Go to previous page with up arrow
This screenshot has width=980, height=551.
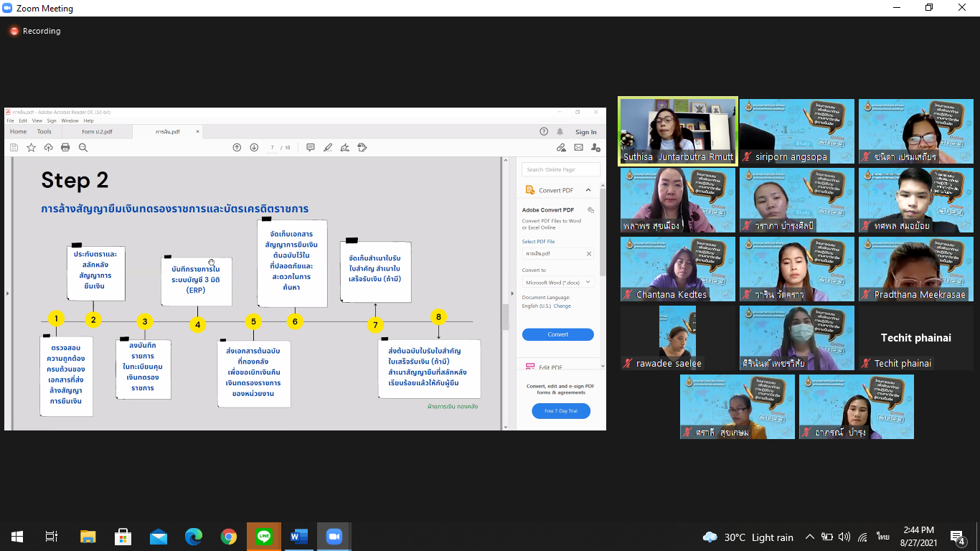coord(237,148)
